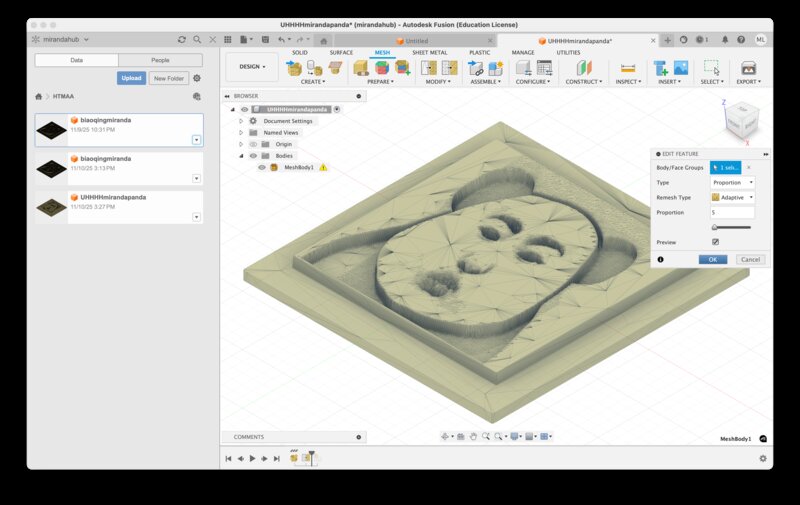Viewport: 800px width, 505px height.
Task: Toggle the Preview checkbox in Edit Feature
Action: pos(715,242)
